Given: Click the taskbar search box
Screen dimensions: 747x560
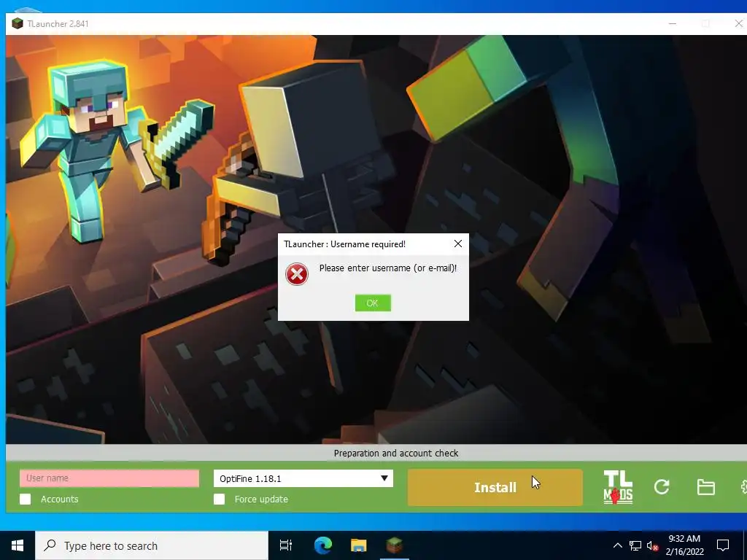Looking at the screenshot, I should pos(152,545).
